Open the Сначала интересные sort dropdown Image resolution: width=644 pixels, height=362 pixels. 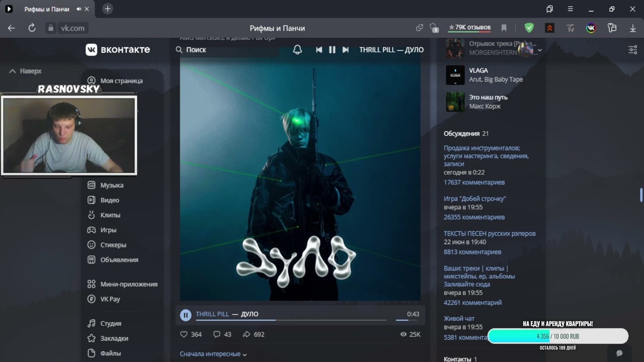[x=213, y=354]
